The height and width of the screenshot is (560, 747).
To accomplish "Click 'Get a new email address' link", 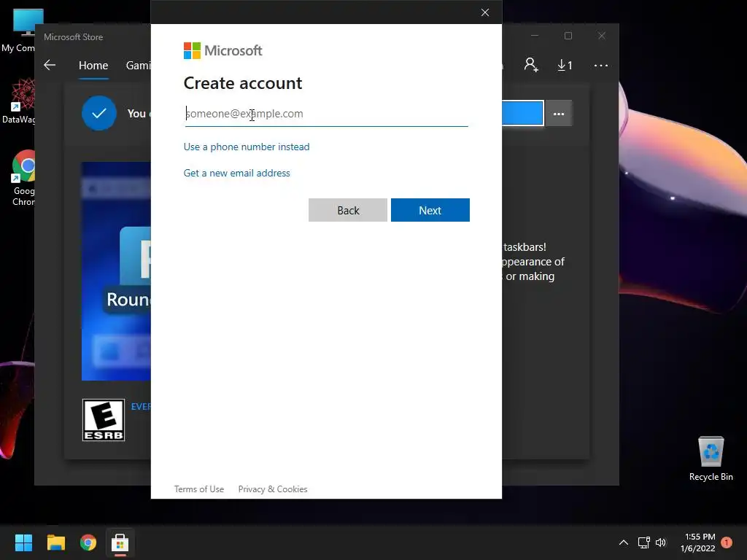I will (x=237, y=173).
